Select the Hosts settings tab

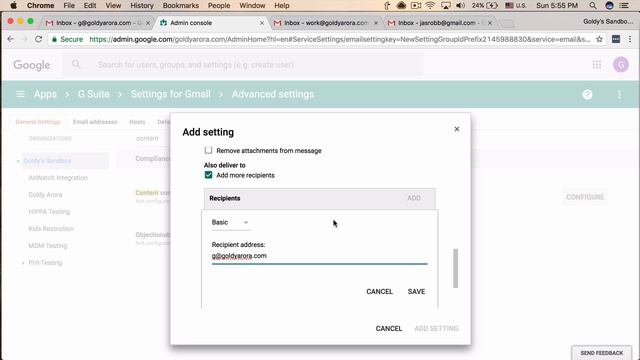(137, 122)
